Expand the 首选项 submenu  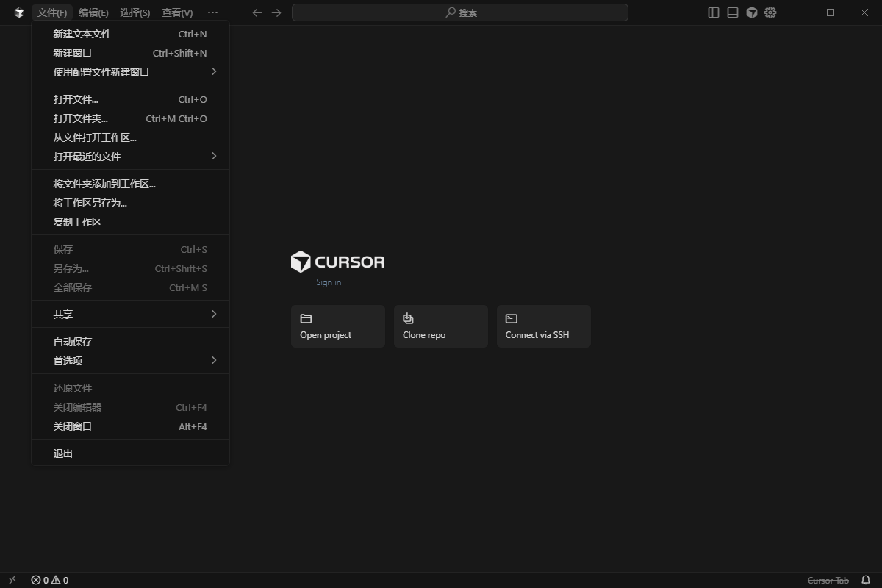[x=66, y=360]
